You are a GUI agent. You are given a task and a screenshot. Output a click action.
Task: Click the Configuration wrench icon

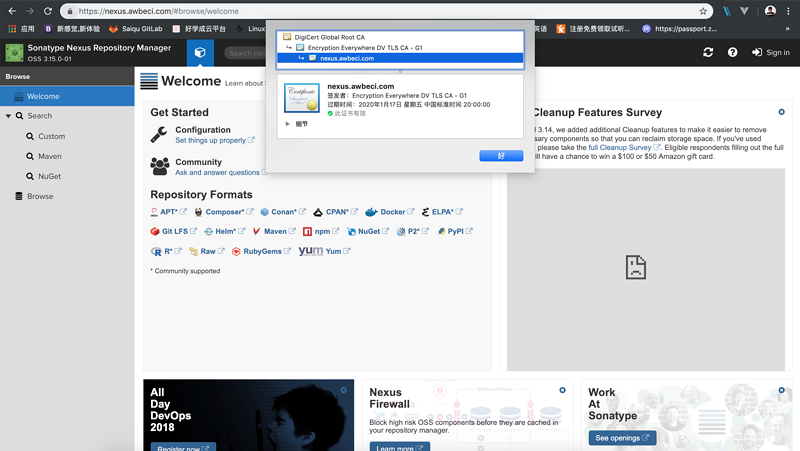[x=159, y=135]
